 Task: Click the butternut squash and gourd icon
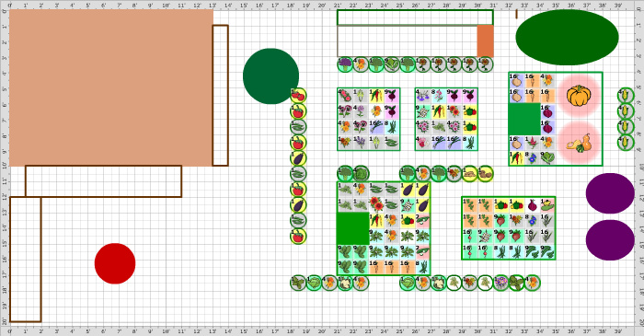[x=579, y=142]
